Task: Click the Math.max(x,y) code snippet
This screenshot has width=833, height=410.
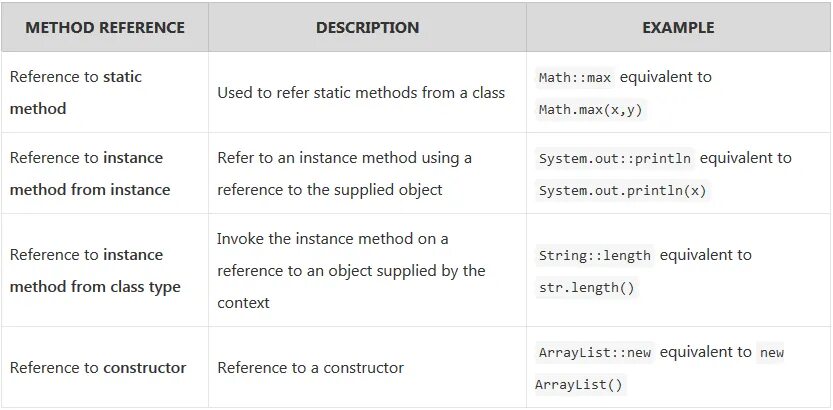Action: (x=591, y=110)
